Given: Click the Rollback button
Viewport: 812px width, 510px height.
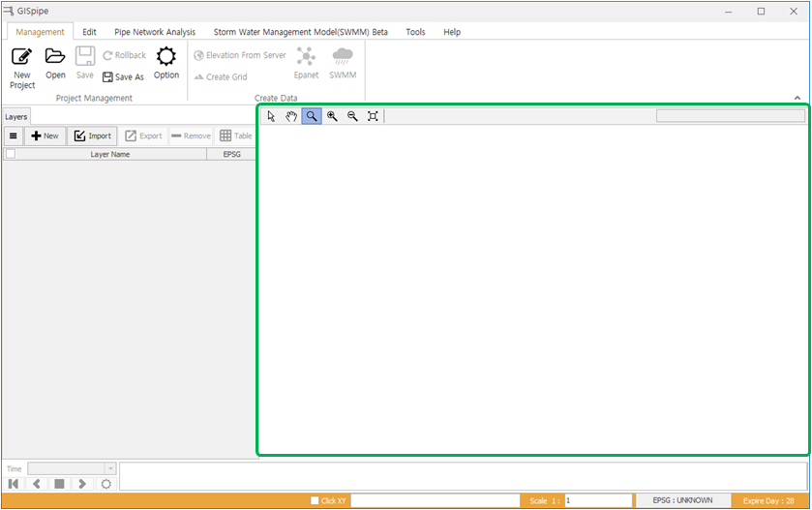Looking at the screenshot, I should 124,55.
